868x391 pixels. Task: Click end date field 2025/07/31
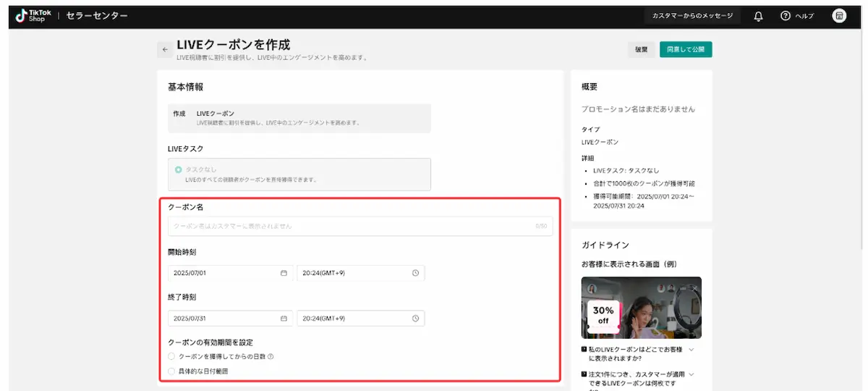(x=230, y=318)
